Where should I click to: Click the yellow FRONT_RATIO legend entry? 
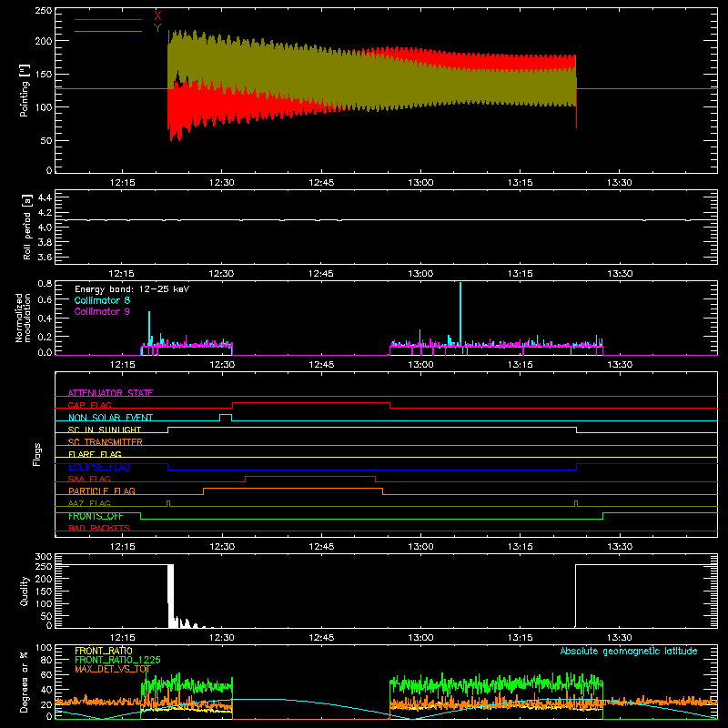click(104, 651)
